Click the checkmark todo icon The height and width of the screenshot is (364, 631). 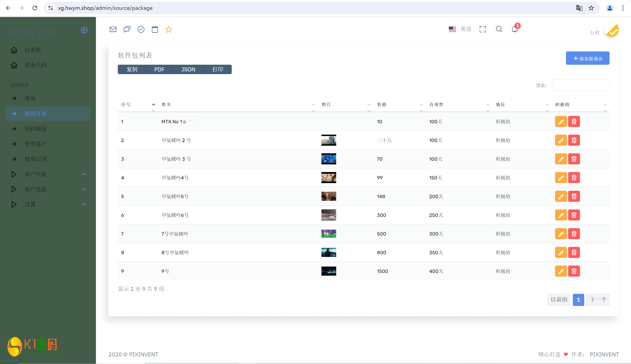click(x=141, y=29)
